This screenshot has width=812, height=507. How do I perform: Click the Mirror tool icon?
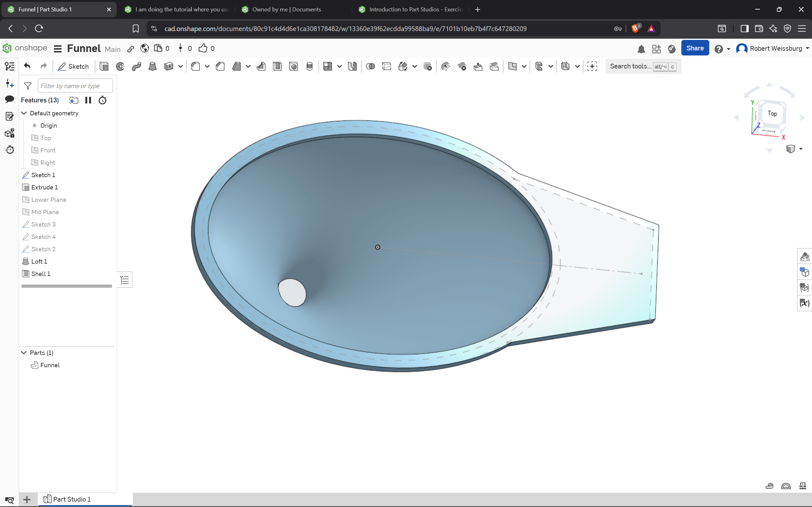tap(352, 67)
